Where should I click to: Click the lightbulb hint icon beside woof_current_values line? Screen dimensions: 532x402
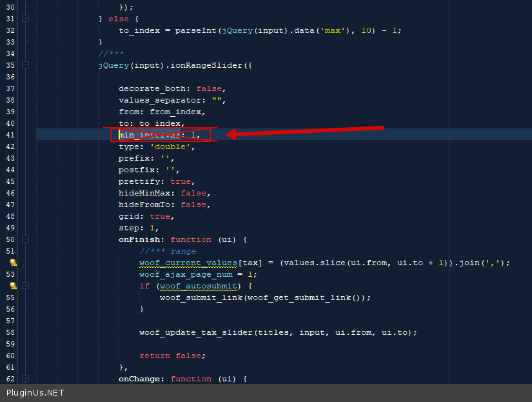13,263
